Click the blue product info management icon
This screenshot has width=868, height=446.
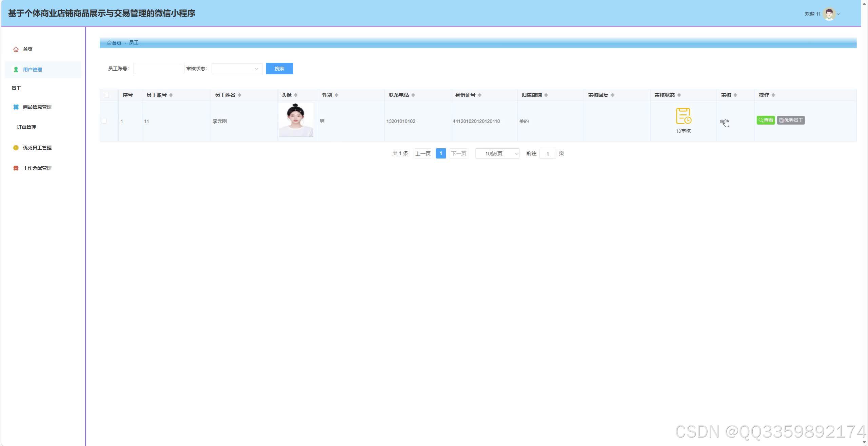click(x=16, y=107)
